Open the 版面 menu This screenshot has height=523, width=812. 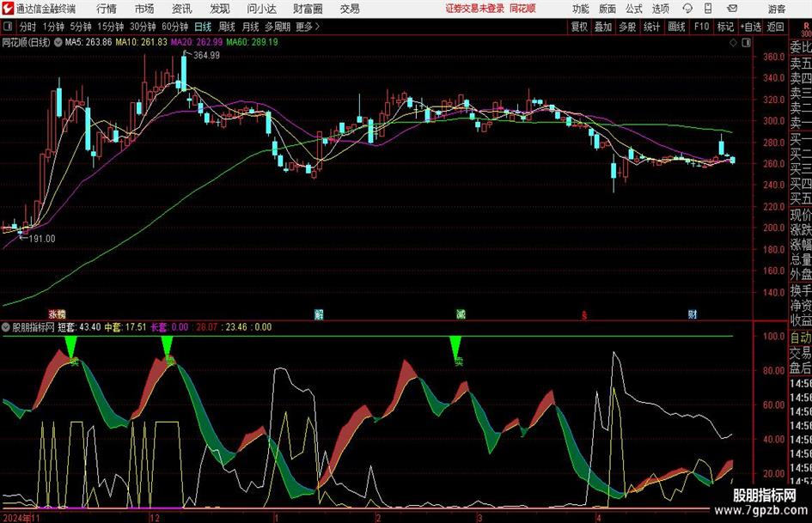(607, 9)
